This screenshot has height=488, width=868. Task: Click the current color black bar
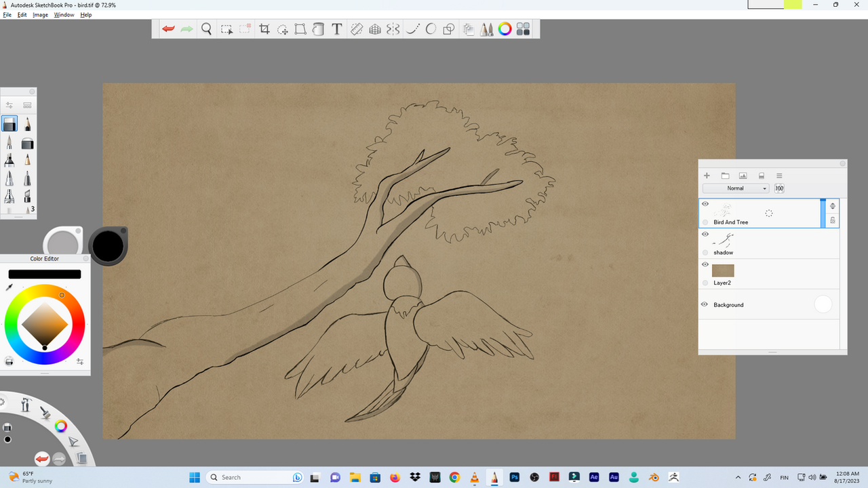point(45,274)
